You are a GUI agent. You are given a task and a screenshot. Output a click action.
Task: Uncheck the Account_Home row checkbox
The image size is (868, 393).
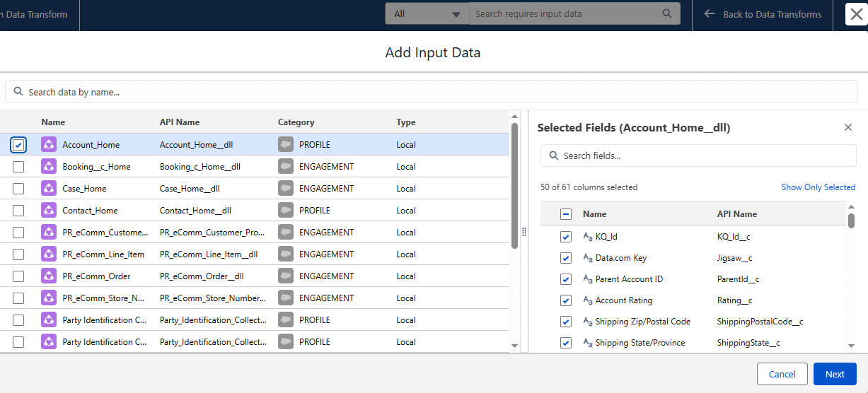coord(18,145)
